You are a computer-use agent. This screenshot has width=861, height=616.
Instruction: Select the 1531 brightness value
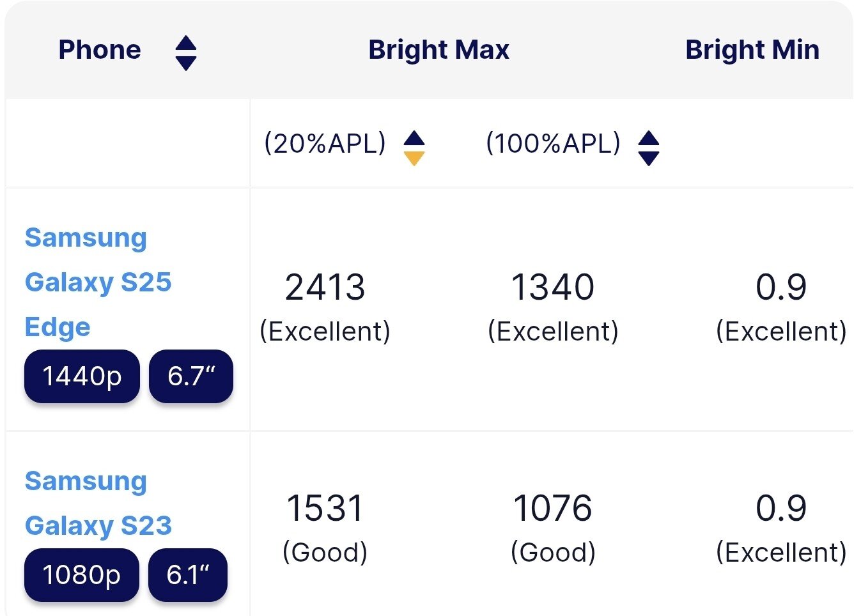pos(325,509)
